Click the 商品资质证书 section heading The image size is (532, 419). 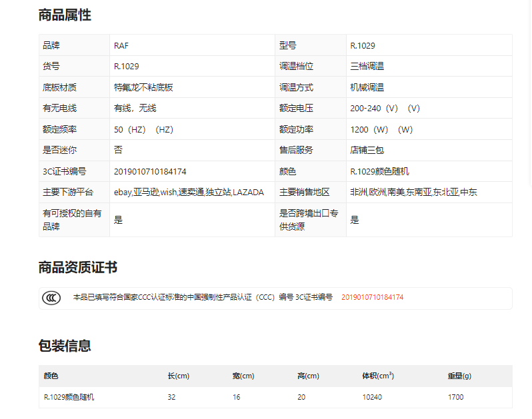(78, 268)
